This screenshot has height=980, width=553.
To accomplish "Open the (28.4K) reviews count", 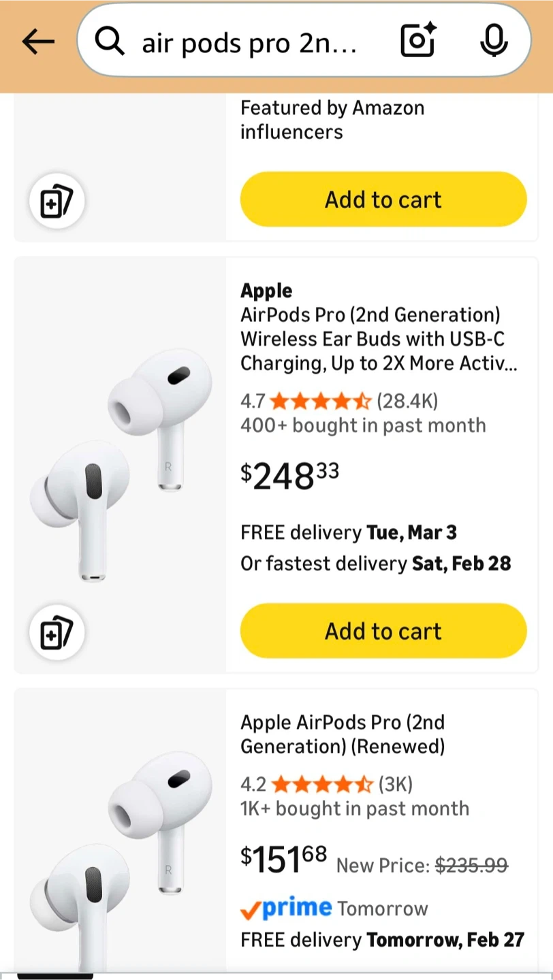I will 407,402.
